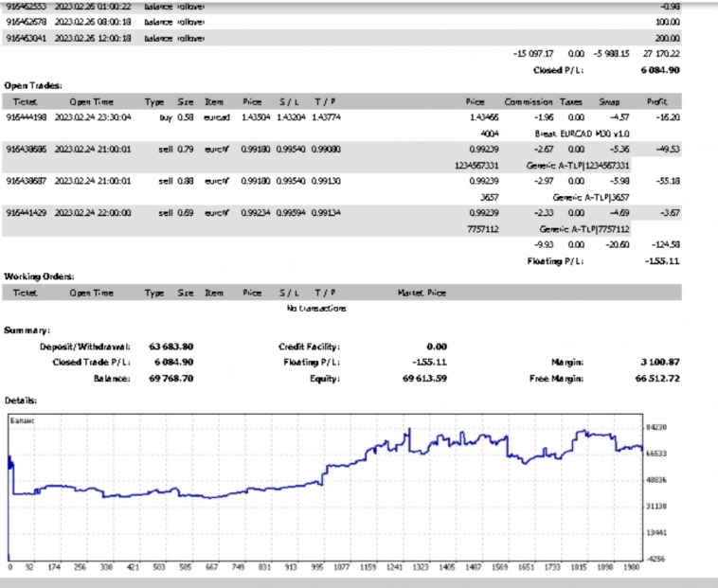
Task: Click the Commission column header in Open Trades
Action: (x=529, y=101)
